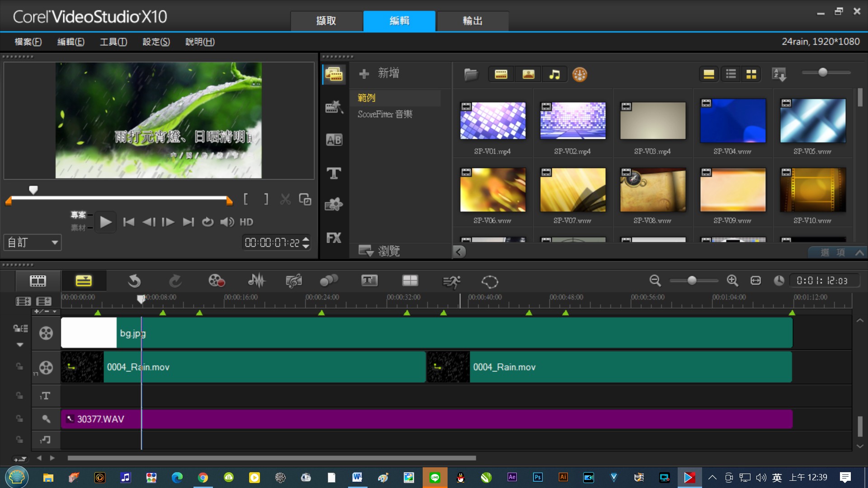Enlarge the preview window
The height and width of the screenshot is (488, 868).
(305, 199)
